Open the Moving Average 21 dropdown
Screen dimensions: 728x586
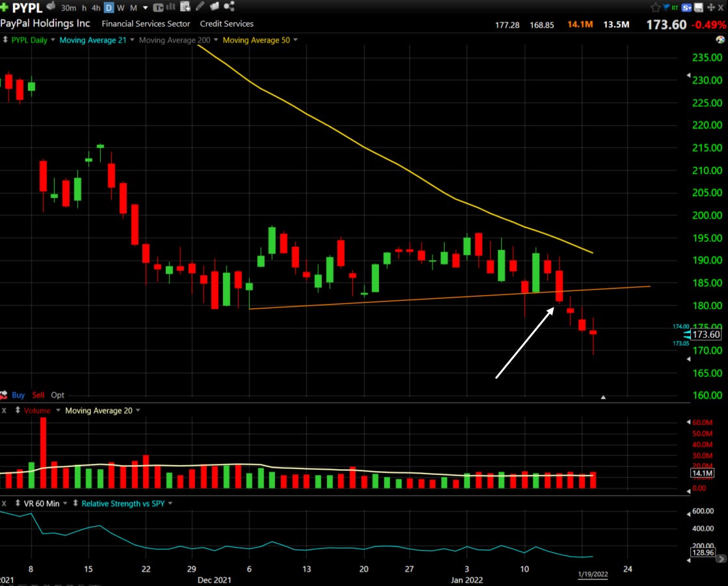click(132, 40)
